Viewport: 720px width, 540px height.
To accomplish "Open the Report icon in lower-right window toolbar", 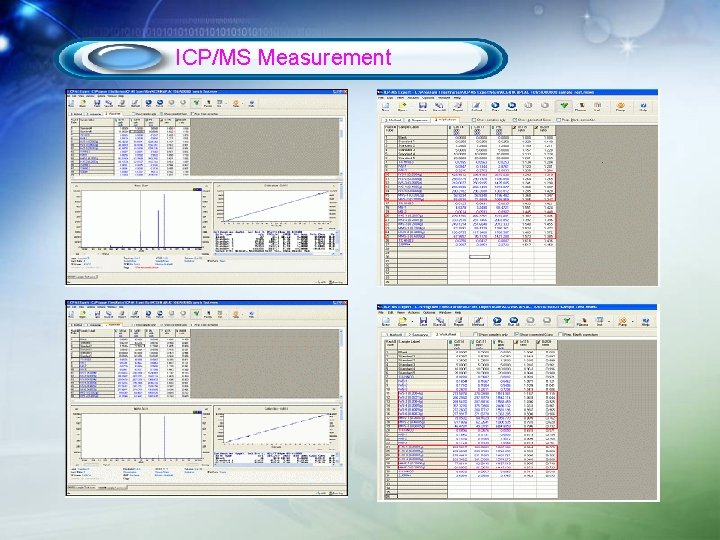I will 459,321.
